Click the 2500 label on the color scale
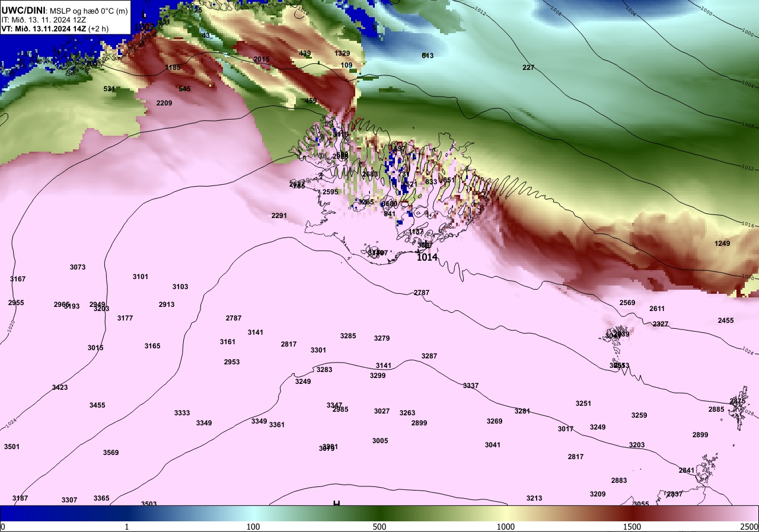Viewport: 759px width, 532px height. [750, 527]
